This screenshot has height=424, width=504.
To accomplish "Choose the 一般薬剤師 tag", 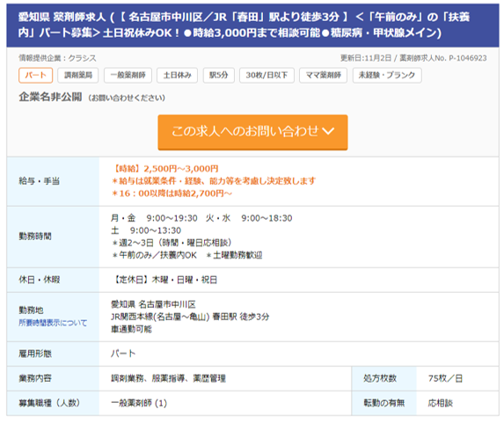I will 128,76.
